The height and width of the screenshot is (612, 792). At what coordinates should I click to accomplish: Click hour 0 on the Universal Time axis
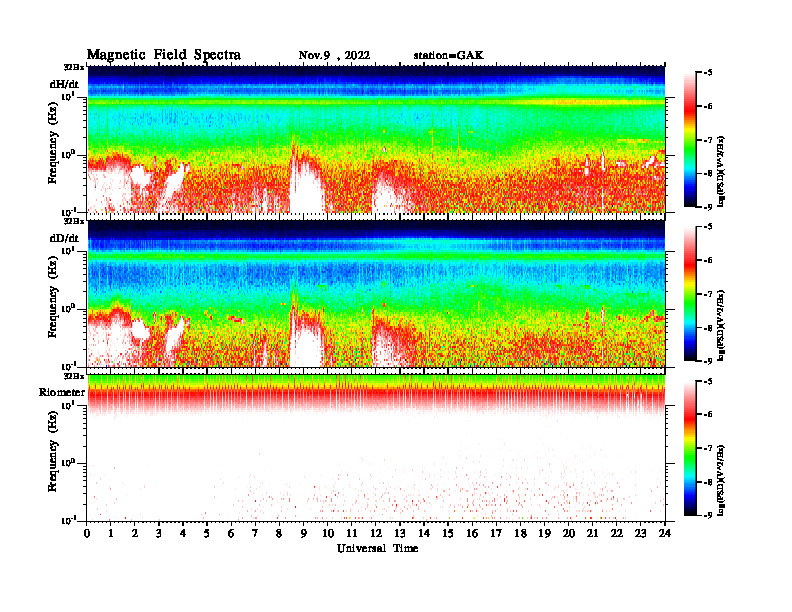pyautogui.click(x=87, y=533)
